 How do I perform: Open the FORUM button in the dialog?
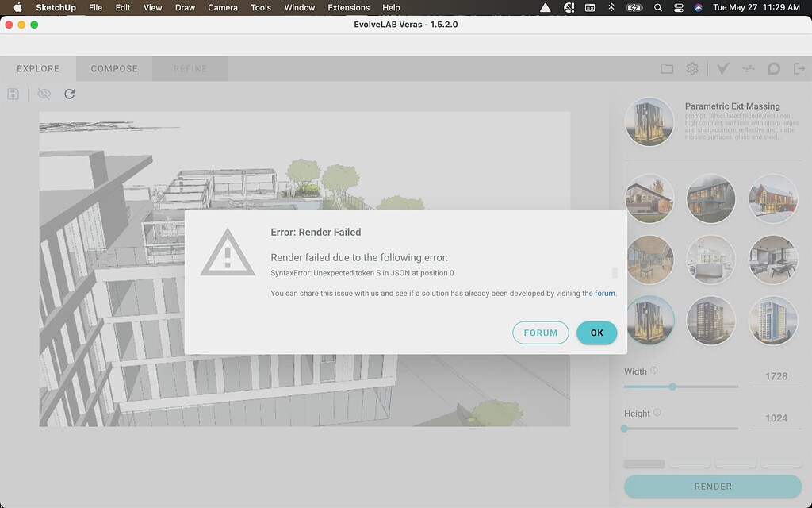point(541,333)
